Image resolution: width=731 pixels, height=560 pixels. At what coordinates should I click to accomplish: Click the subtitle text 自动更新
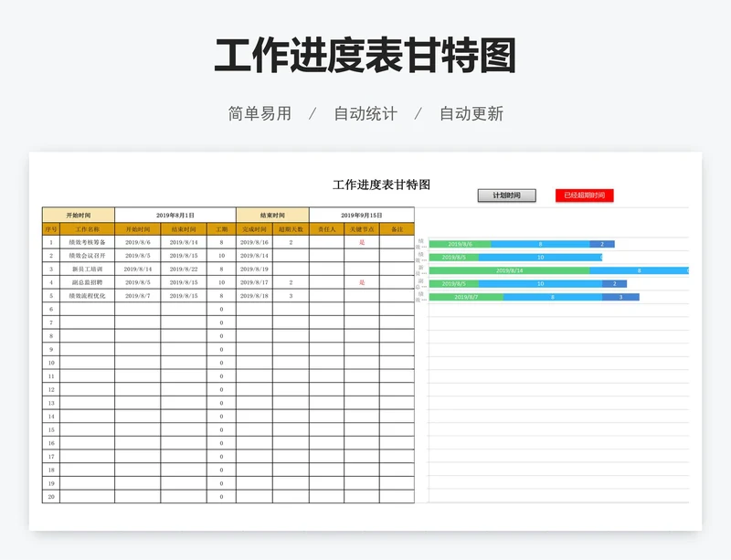tap(471, 113)
